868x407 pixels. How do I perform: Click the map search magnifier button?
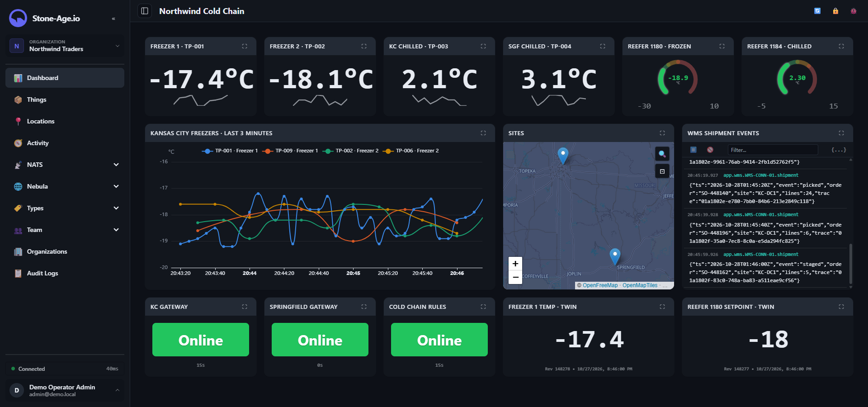pyautogui.click(x=662, y=154)
